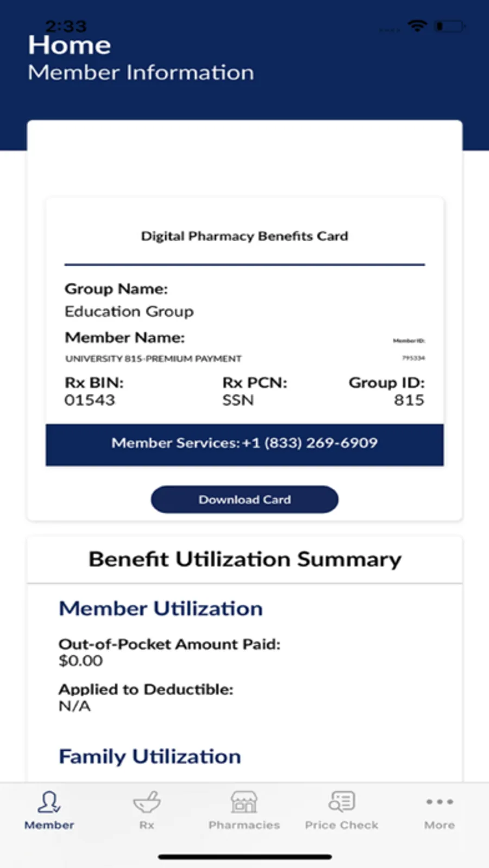
Task: Tap the Family Utilization heading
Action: point(150,757)
